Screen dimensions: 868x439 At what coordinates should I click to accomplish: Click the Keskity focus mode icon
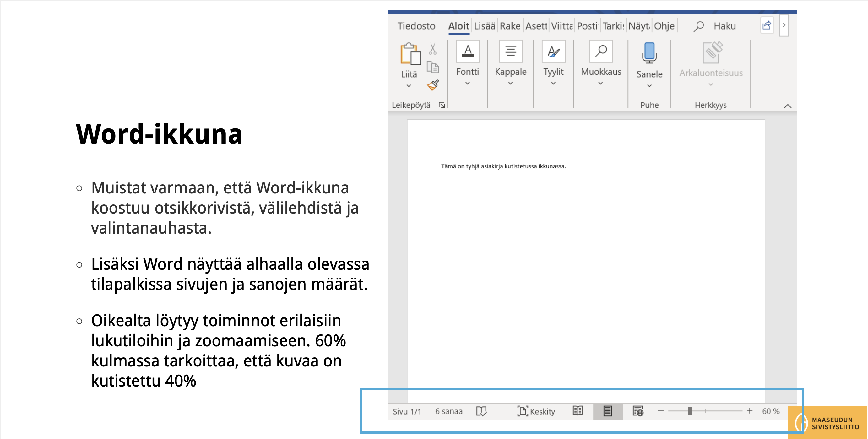[522, 411]
